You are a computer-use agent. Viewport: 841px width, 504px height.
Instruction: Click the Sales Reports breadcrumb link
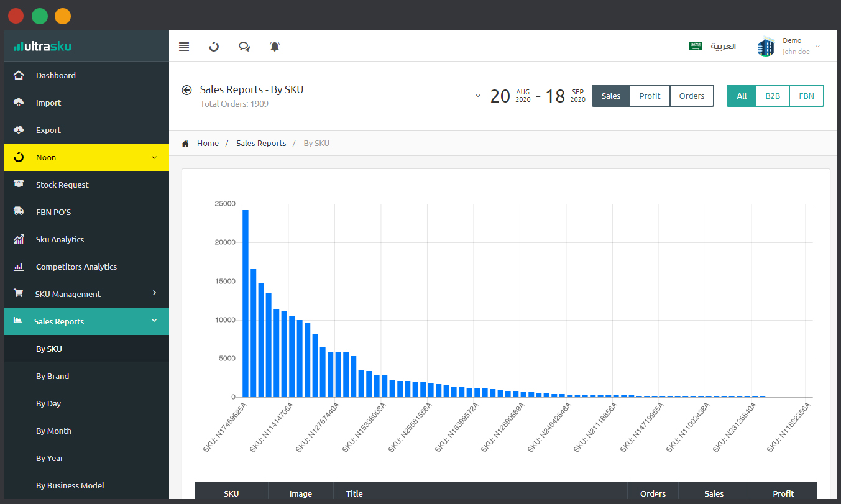coord(261,144)
